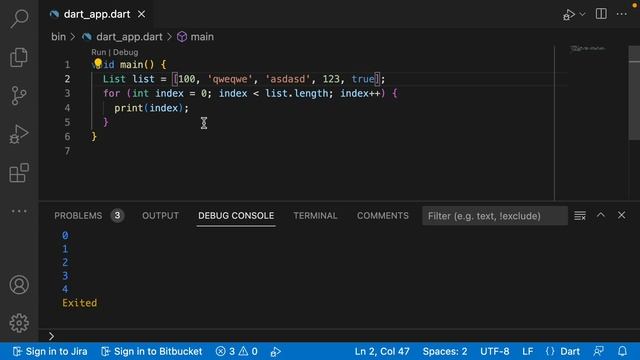This screenshot has width=640, height=360.
Task: Open the Source Control view
Action: click(x=19, y=96)
